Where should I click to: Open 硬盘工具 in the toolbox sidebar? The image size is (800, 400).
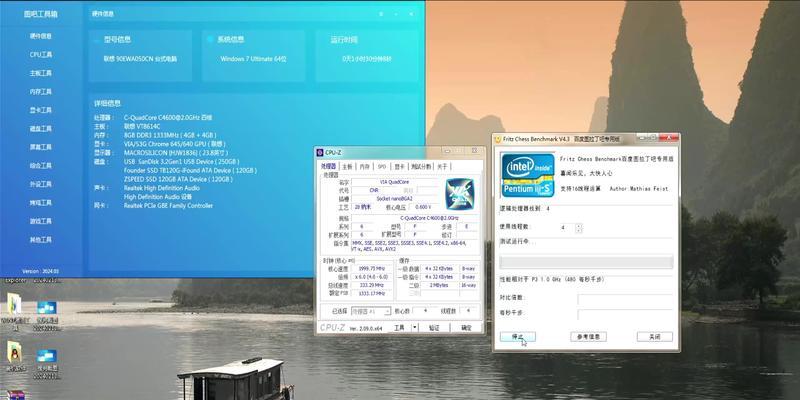tap(40, 129)
